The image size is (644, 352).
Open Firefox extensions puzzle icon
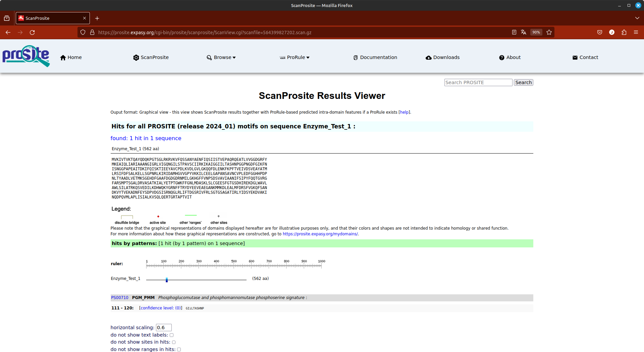(x=624, y=33)
